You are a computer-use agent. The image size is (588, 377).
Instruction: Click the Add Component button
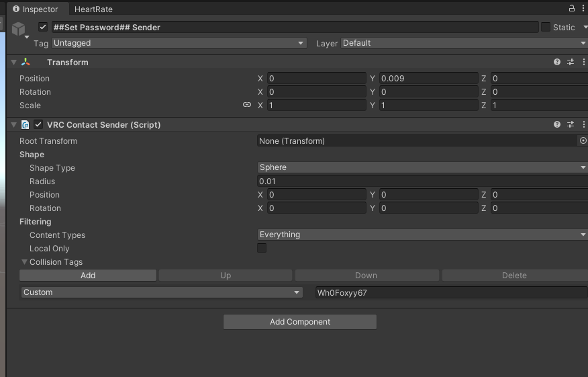tap(300, 322)
